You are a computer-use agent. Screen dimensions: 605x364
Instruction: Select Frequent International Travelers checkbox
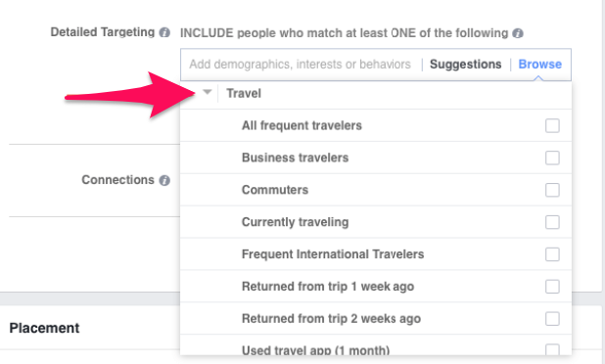click(x=552, y=254)
